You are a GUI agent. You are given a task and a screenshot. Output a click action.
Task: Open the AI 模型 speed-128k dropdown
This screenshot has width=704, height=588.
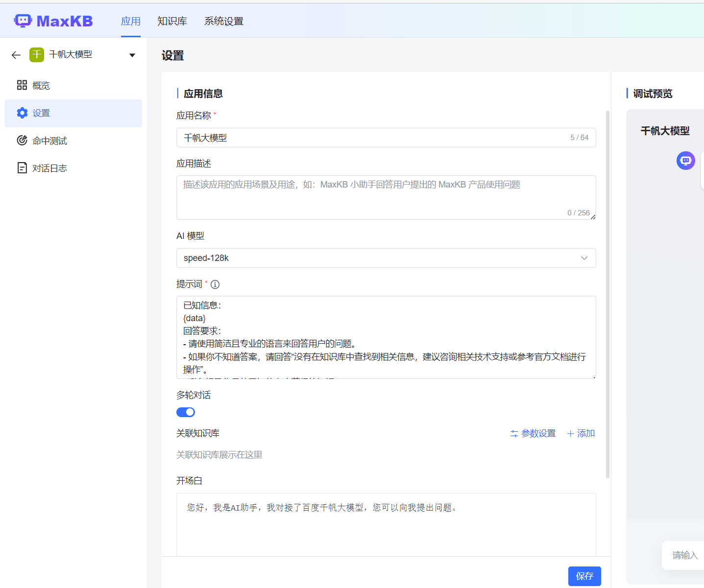pyautogui.click(x=386, y=258)
